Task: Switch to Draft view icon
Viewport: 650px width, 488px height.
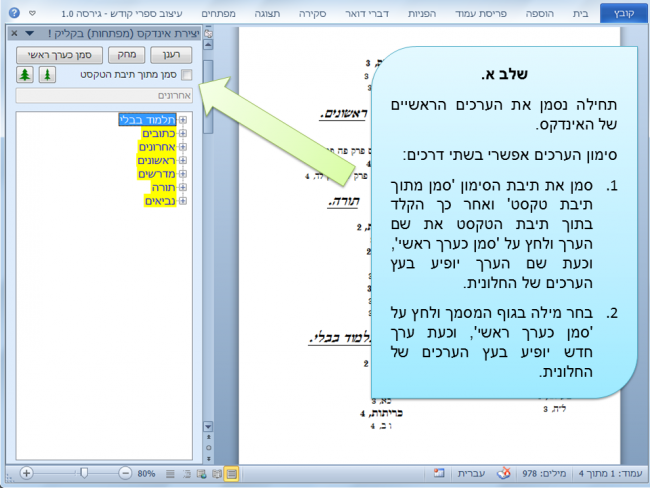Action: coord(170,473)
